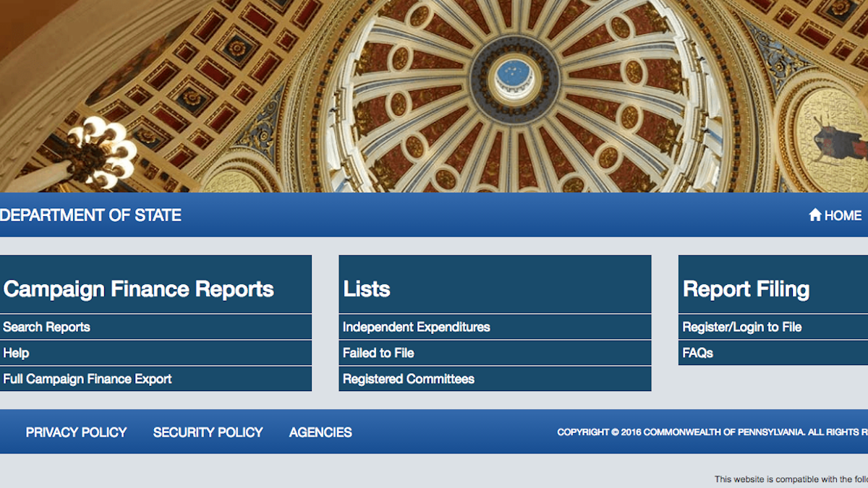Open the SECURITY POLICY footer link
This screenshot has width=868, height=488.
click(208, 432)
